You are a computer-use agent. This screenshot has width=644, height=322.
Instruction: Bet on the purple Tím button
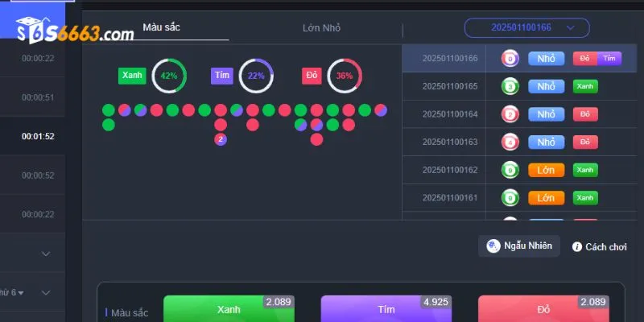click(x=386, y=309)
